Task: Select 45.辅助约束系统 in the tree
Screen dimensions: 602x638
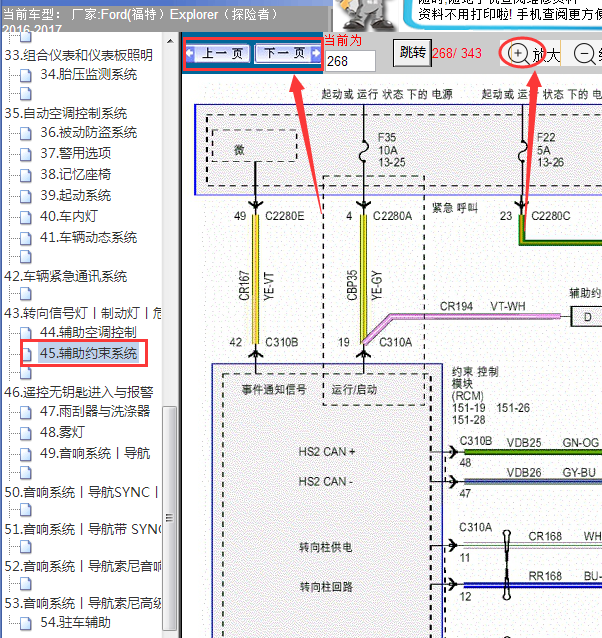Action: tap(88, 353)
